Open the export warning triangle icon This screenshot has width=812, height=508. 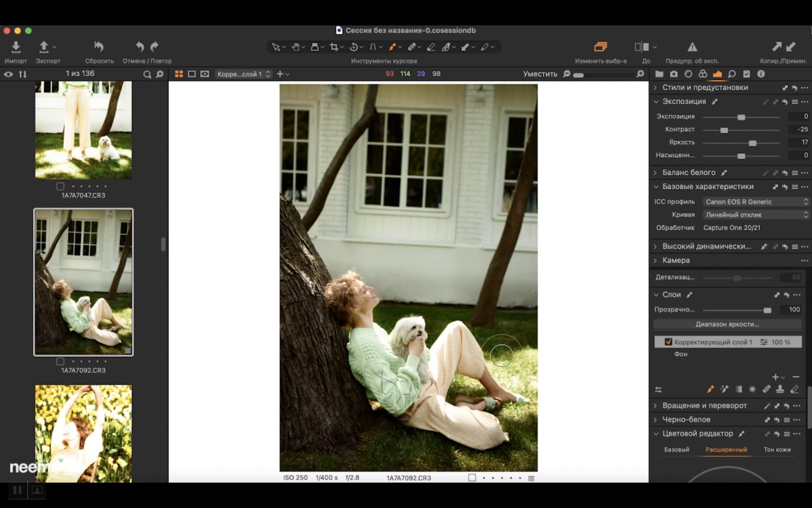tap(692, 47)
